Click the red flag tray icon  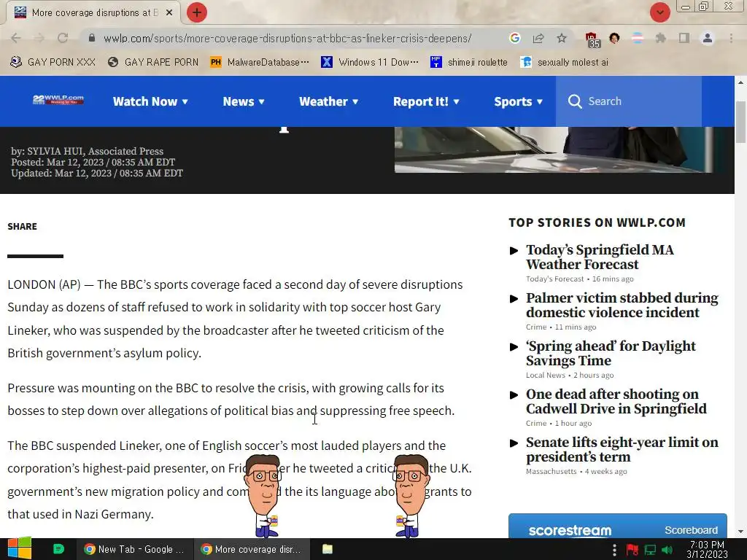(x=632, y=550)
